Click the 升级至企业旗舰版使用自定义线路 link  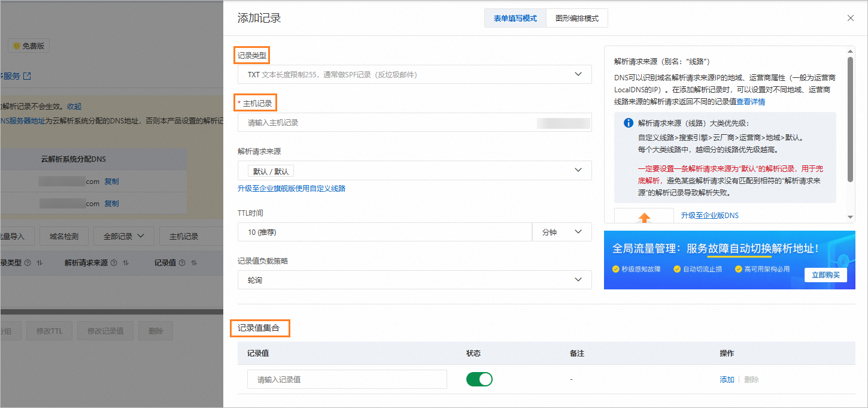[292, 189]
